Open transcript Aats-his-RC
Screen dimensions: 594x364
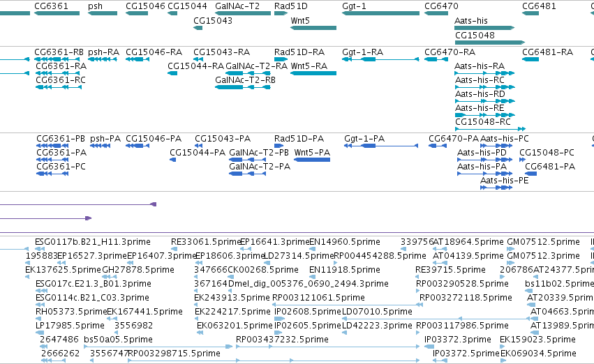(480, 79)
